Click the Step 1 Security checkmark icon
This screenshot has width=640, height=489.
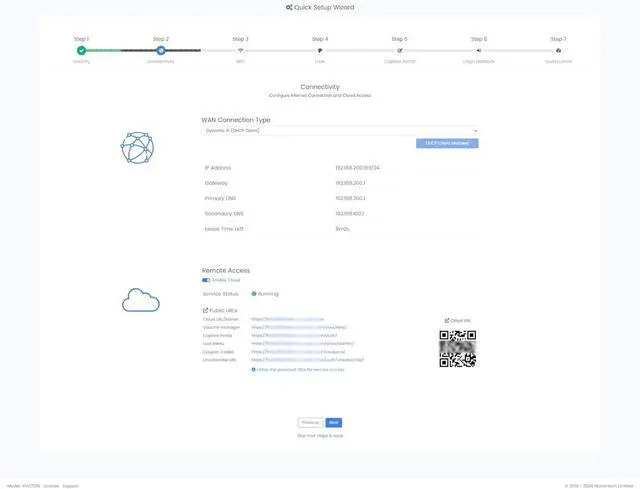pyautogui.click(x=81, y=50)
